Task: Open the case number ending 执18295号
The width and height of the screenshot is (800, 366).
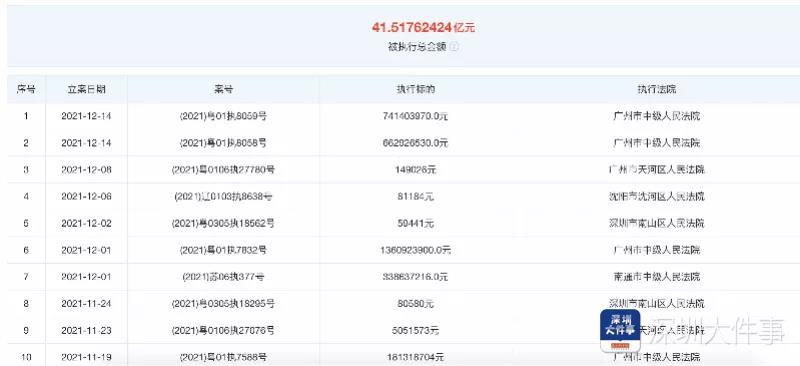Action: click(x=223, y=304)
